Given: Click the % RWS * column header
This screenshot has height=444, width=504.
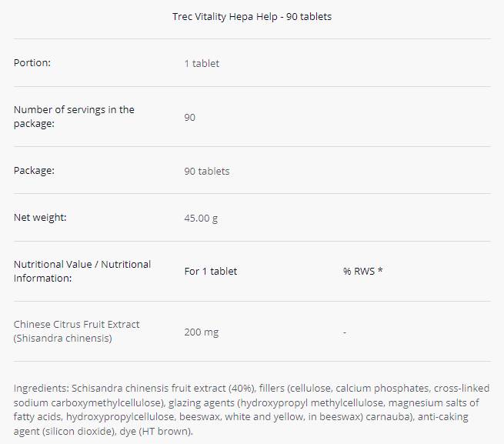Looking at the screenshot, I should pos(363,271).
